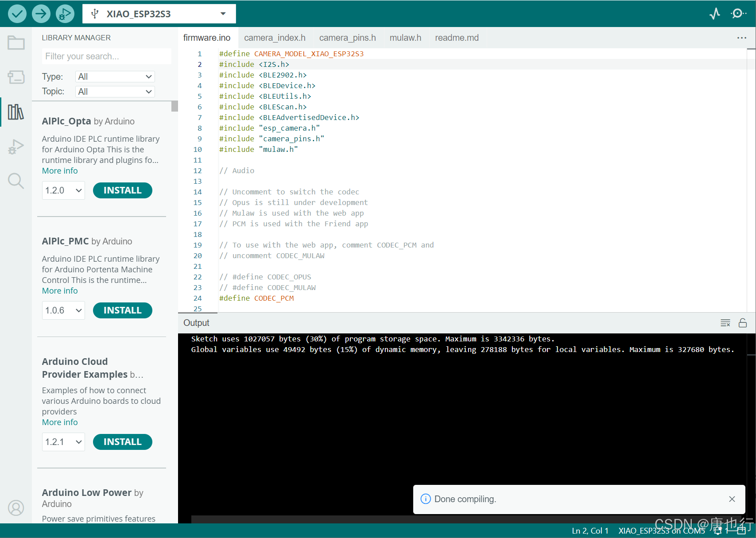
Task: Start the debugger with the Debug button
Action: coord(65,14)
